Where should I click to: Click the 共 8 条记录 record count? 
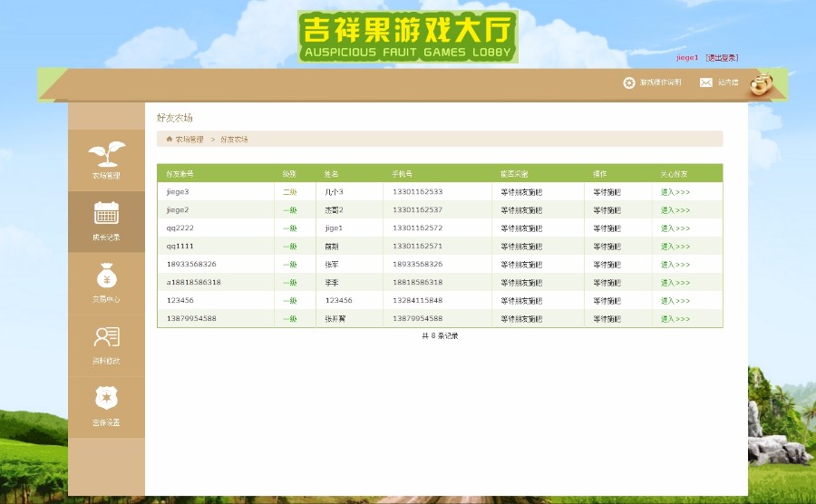click(440, 336)
